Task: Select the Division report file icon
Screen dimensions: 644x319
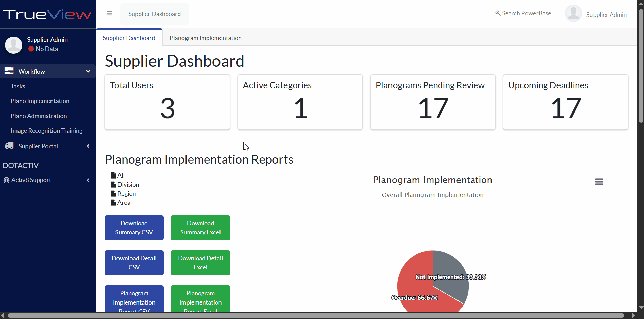Action: point(113,185)
